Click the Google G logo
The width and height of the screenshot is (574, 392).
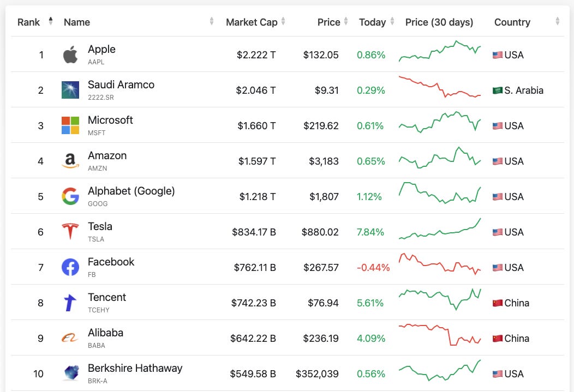point(70,196)
